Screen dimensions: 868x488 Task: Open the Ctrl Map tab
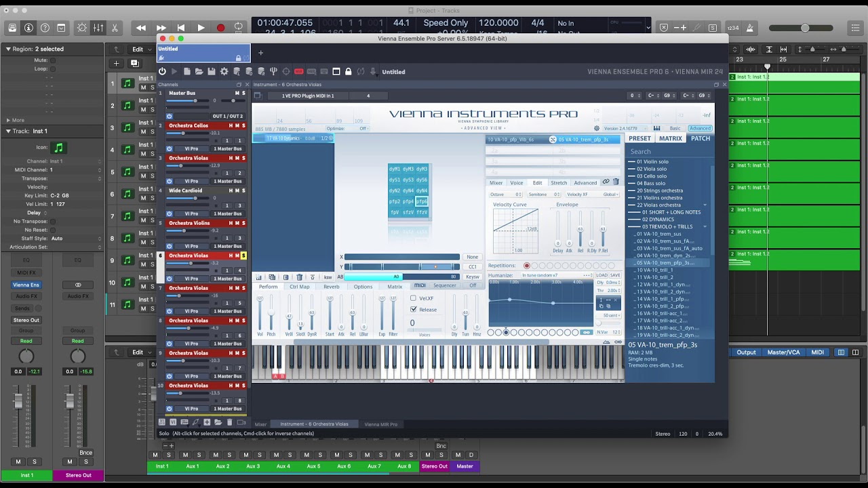pos(299,287)
